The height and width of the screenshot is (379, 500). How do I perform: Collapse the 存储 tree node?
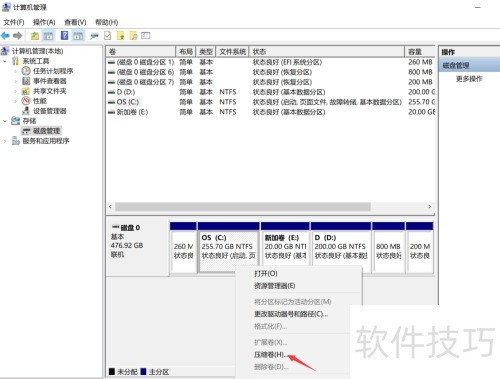coord(5,121)
